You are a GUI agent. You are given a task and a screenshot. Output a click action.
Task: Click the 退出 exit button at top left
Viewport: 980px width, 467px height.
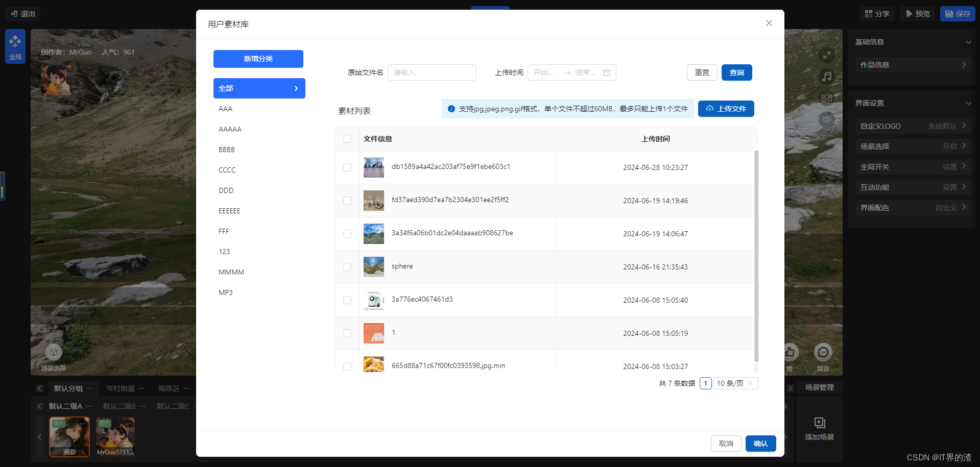(23, 14)
